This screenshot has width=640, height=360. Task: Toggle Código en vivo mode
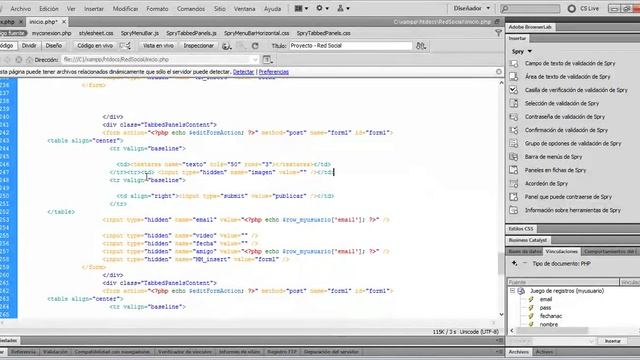(x=95, y=46)
